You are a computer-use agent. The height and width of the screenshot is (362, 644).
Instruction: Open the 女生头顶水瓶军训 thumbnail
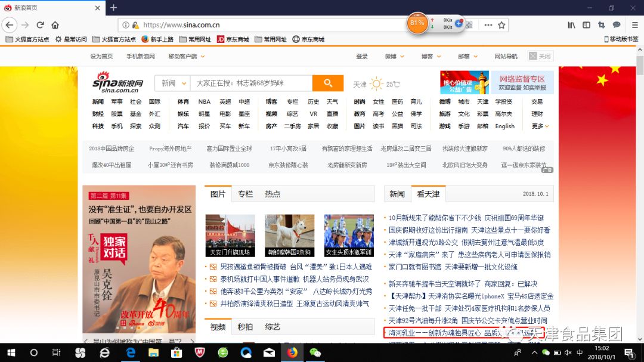point(349,236)
